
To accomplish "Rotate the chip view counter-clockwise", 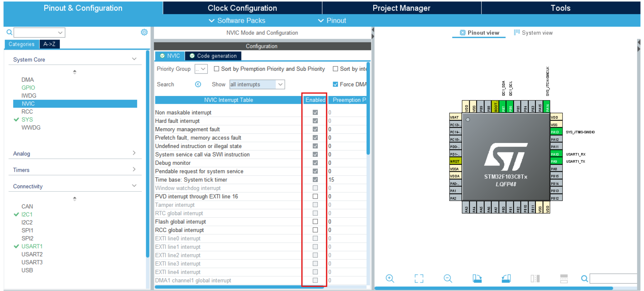I will pos(506,278).
